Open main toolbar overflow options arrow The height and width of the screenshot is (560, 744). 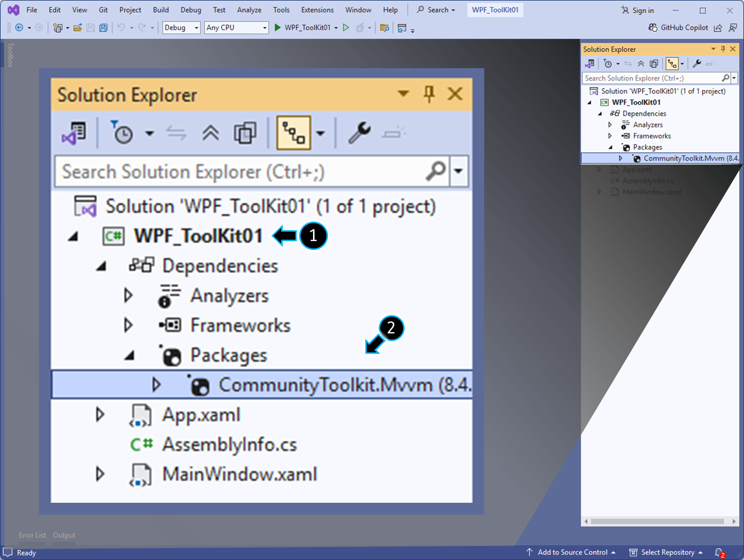413,30
